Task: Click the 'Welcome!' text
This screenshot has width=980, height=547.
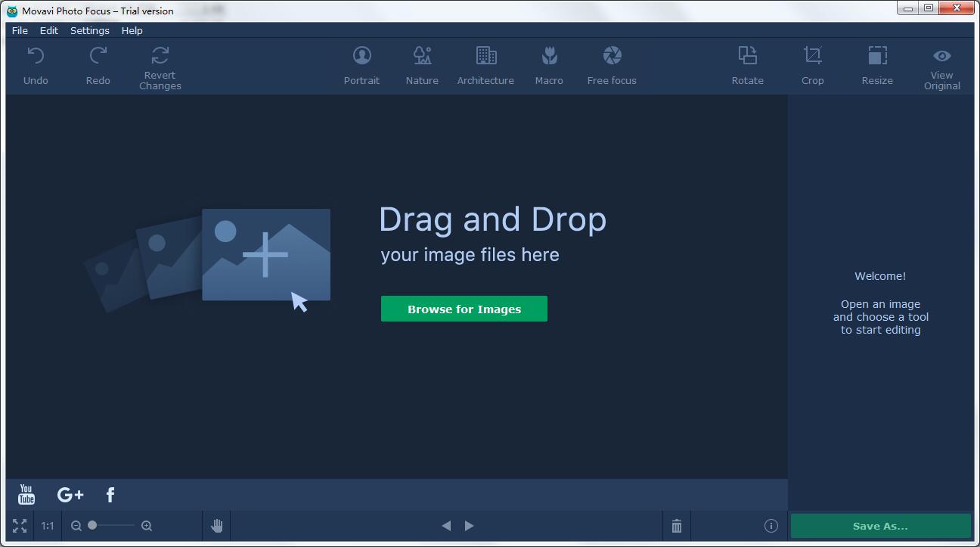Action: click(x=880, y=276)
